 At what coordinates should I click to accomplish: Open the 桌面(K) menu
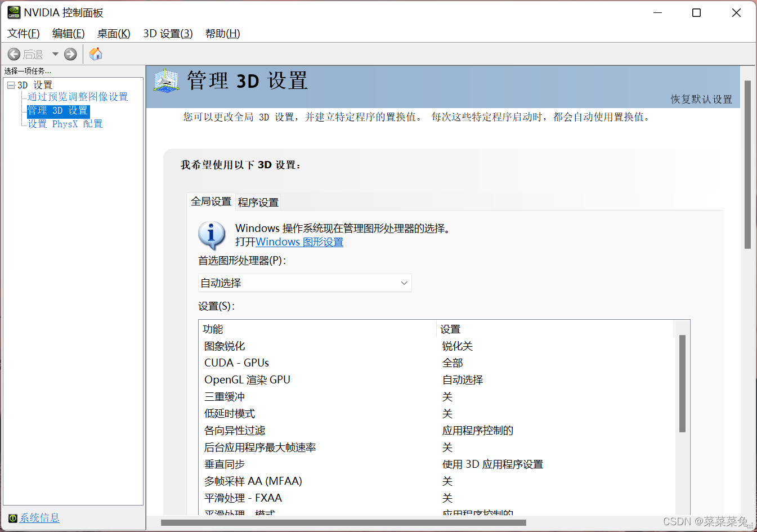coord(114,34)
